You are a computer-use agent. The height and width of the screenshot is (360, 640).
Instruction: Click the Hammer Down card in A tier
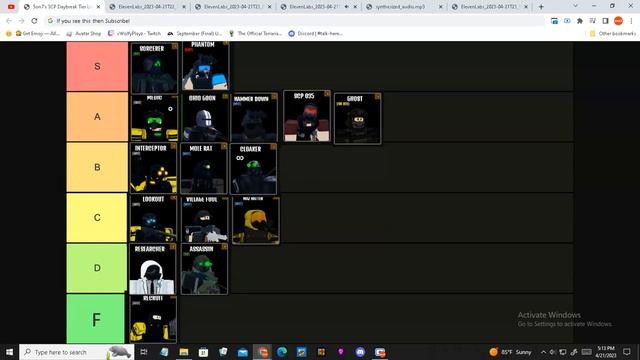click(254, 118)
